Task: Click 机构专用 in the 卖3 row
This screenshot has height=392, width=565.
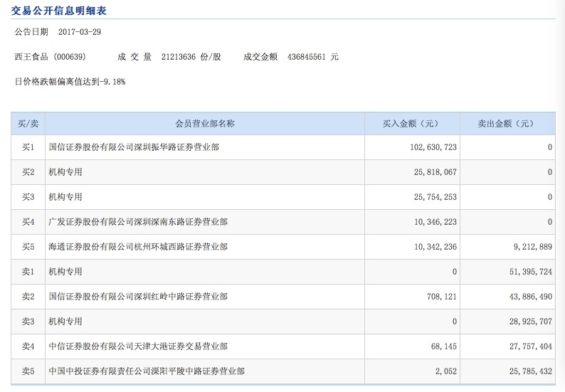Action: point(65,321)
